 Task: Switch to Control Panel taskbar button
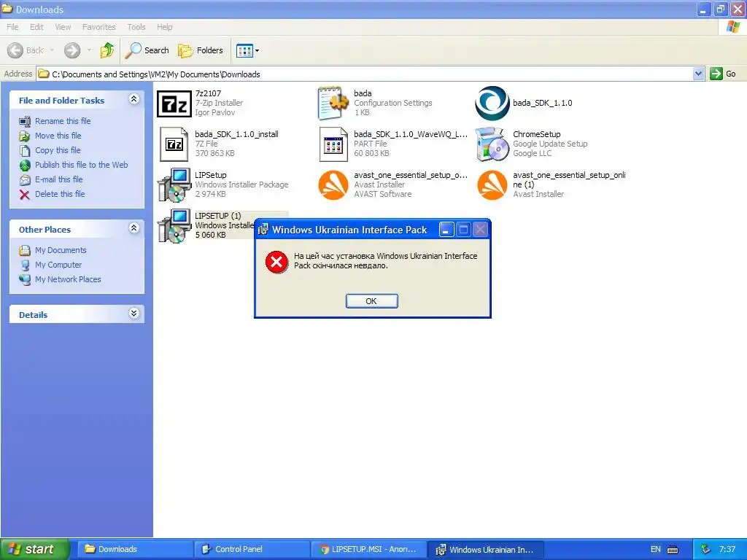(252, 549)
